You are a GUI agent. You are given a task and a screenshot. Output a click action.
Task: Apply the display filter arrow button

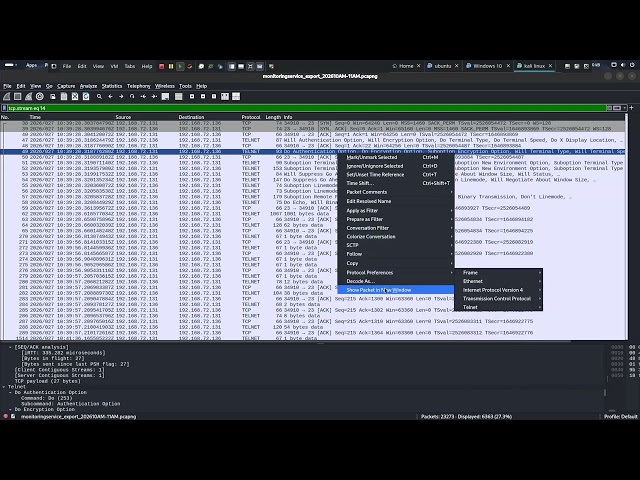[x=617, y=108]
